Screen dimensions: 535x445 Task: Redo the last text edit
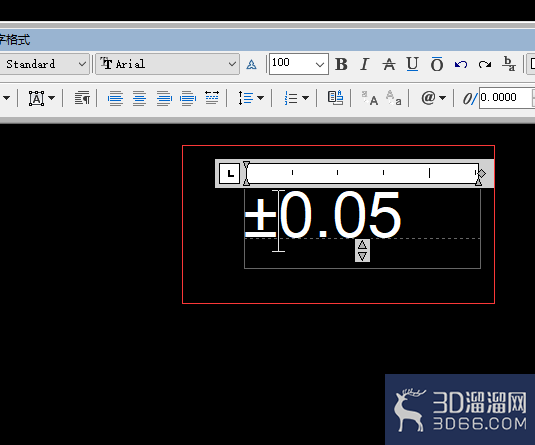pos(485,64)
